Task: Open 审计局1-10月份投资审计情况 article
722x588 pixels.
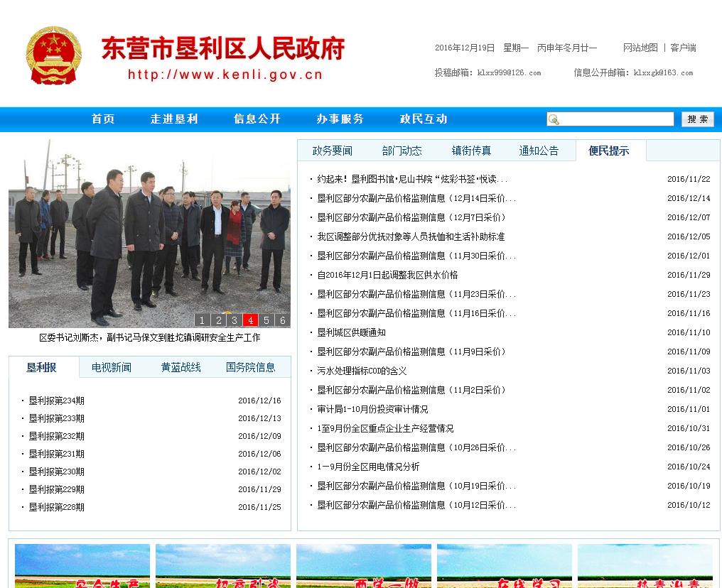Action: pyautogui.click(x=372, y=409)
